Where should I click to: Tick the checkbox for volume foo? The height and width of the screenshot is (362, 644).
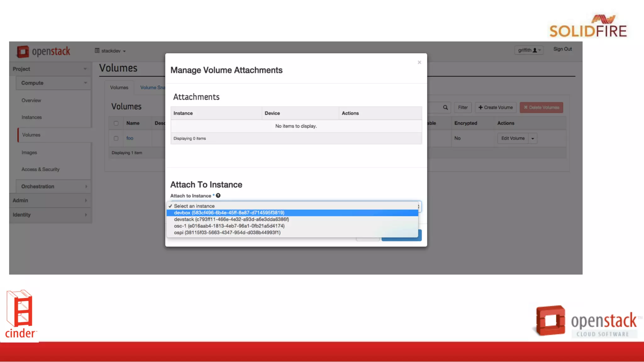click(x=116, y=138)
